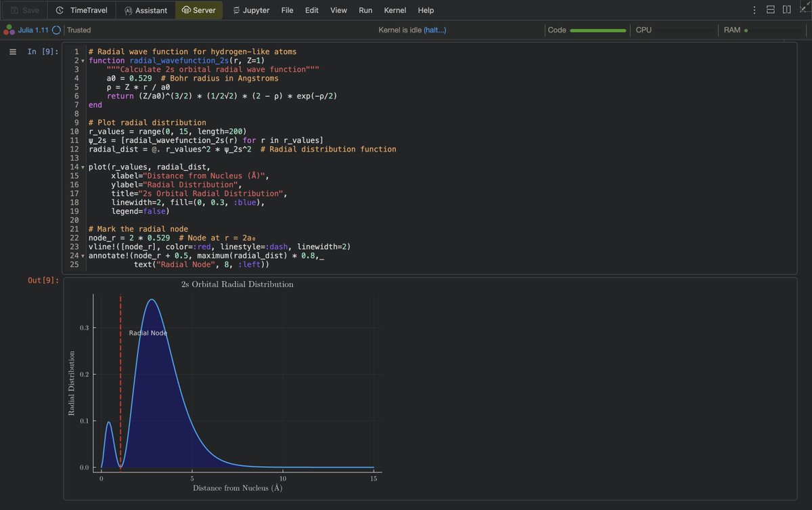Viewport: 812px width, 510px height.
Task: Open the TimeTravel history view
Action: 82,10
